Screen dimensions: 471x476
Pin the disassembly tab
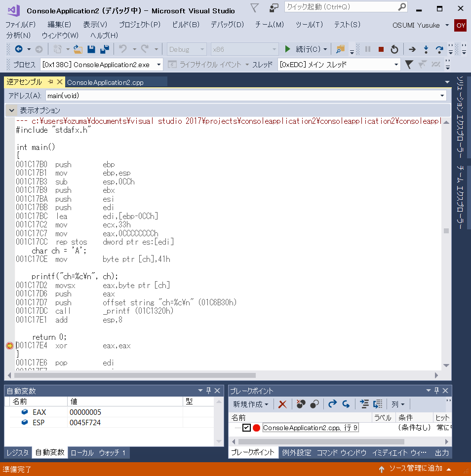tap(50, 82)
